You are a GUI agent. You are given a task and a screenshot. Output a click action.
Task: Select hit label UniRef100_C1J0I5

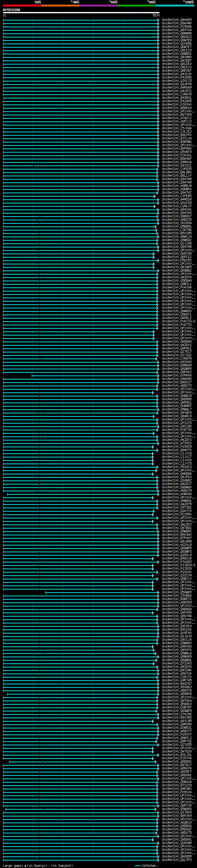click(177, 464)
